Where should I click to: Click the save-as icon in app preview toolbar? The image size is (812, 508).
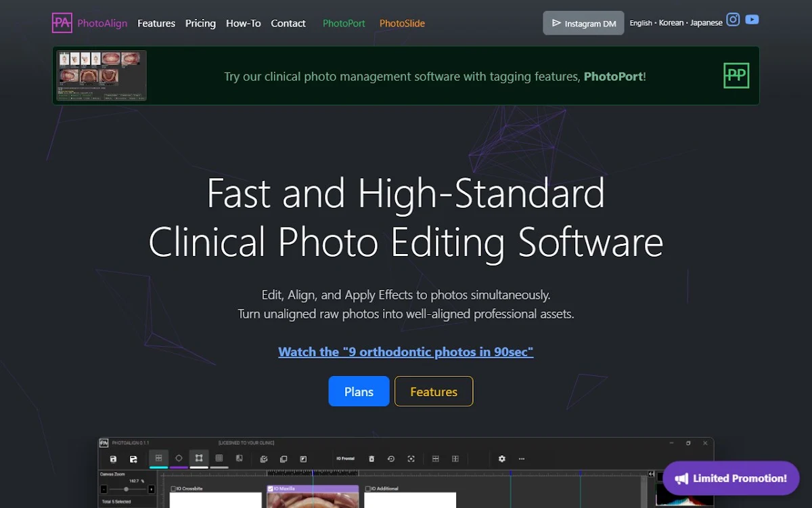133,459
